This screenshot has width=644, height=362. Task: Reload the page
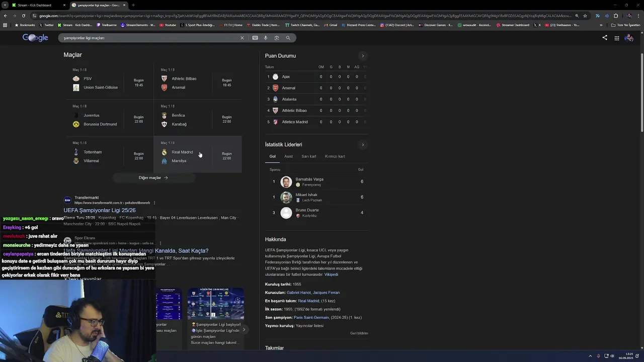[x=23, y=16]
